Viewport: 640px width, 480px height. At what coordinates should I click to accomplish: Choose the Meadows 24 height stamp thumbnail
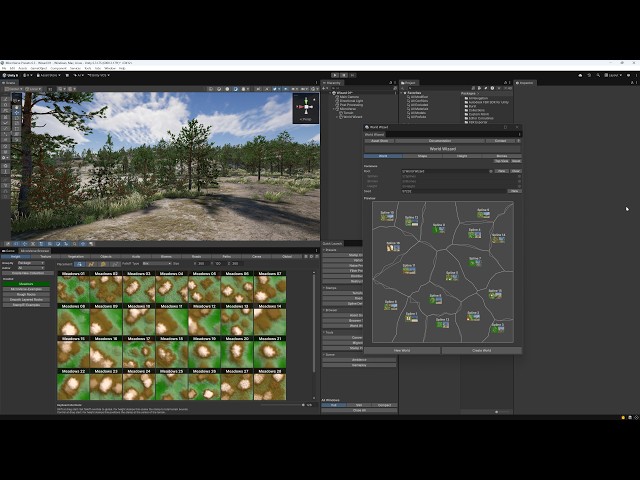pos(139,385)
